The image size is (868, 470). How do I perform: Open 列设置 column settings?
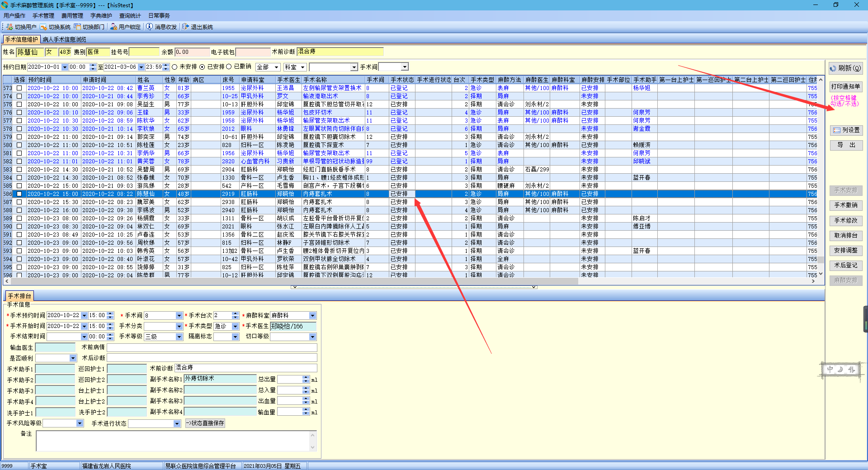click(846, 130)
